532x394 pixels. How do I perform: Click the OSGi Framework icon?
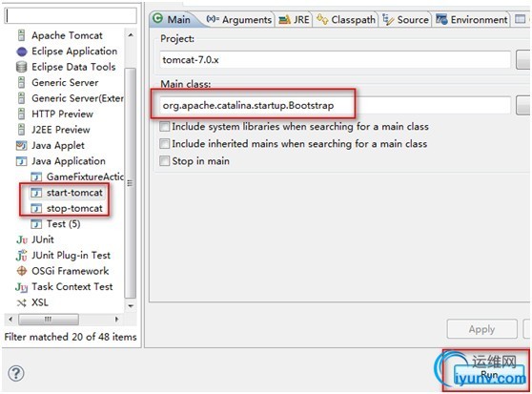[x=22, y=271]
